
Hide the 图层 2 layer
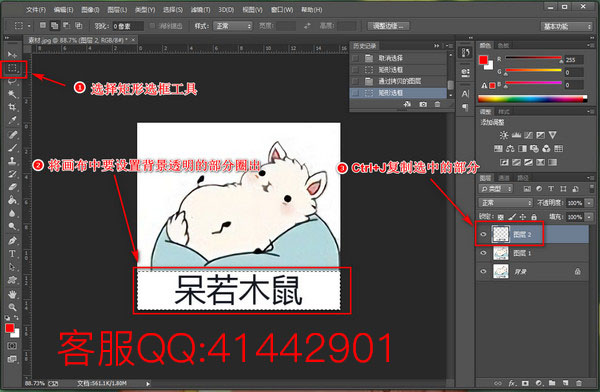[483, 234]
